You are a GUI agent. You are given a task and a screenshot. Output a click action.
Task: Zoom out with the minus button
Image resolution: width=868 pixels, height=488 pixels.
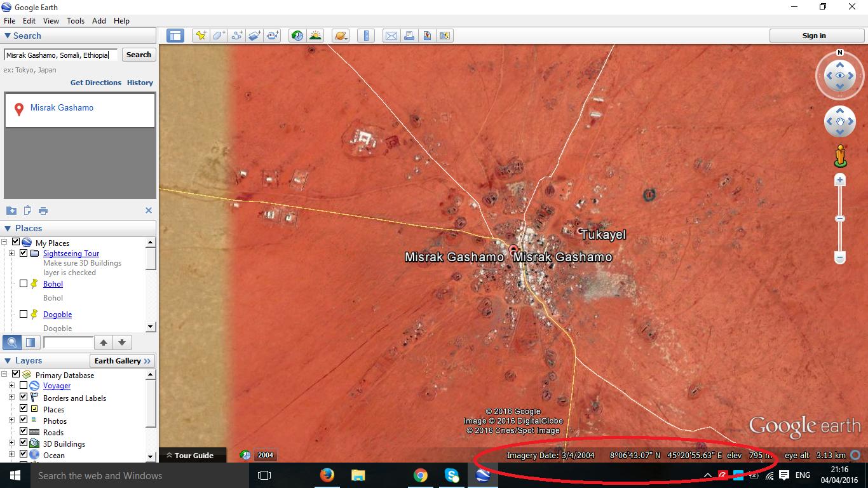(840, 258)
